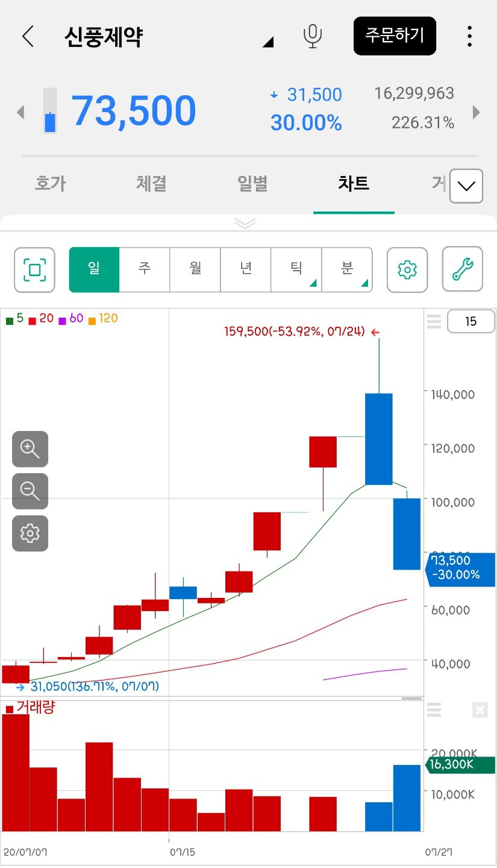Viewport: 497px width, 868px height.
Task: Tap the current price 73,500
Action: point(134,111)
